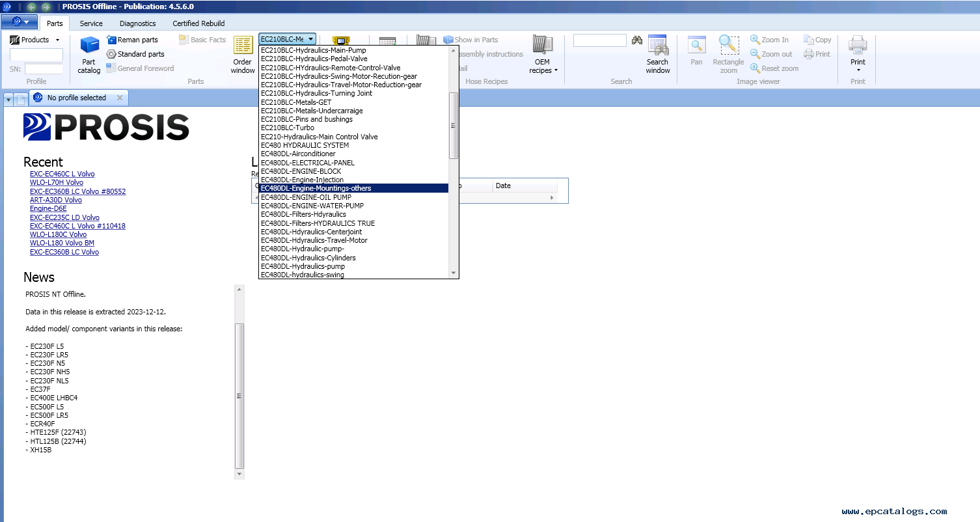Screen dimensions: 980x522
Task: Click the new blank tab icon
Action: 21,99
